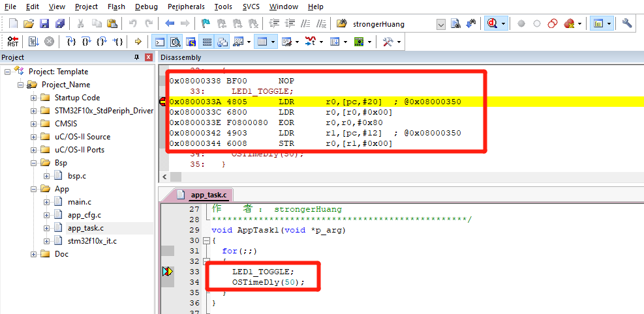Screen dimensions: 644x314
Task: Select the app_task.c editor tab
Action: point(208,195)
